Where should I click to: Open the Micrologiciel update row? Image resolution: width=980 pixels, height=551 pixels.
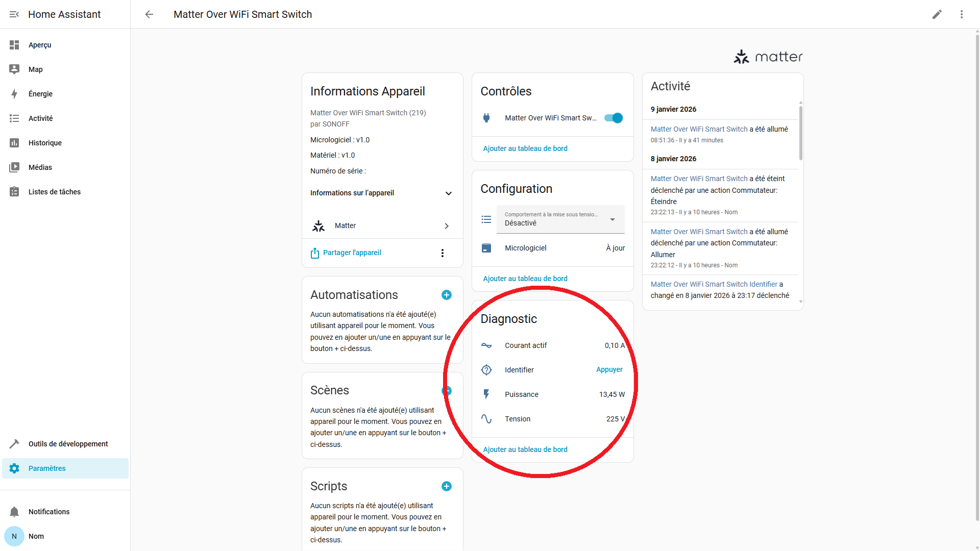553,248
